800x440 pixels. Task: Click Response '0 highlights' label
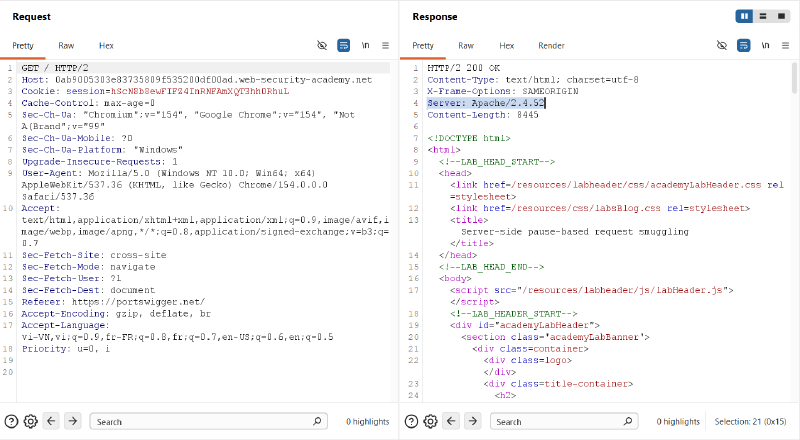[x=678, y=422]
